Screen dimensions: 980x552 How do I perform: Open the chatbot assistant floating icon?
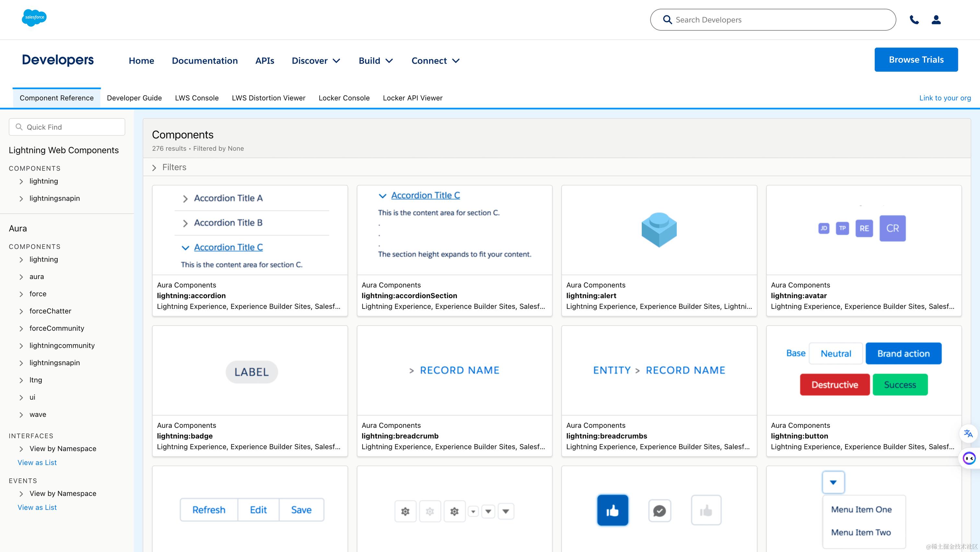pos(969,458)
